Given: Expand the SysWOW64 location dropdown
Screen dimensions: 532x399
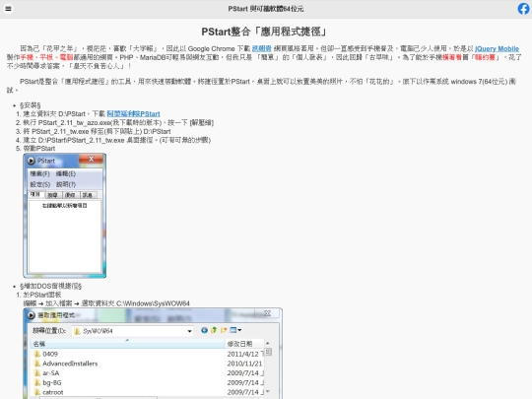Looking at the screenshot, I should coord(190,331).
